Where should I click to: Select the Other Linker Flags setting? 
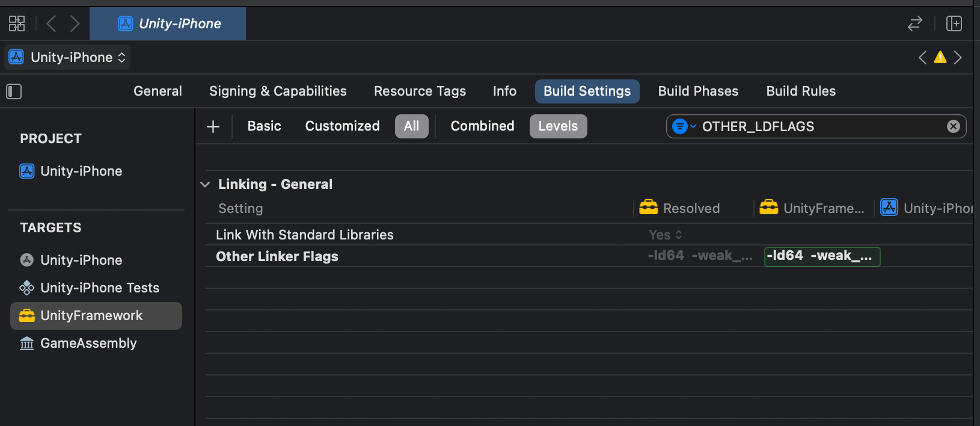pos(277,256)
